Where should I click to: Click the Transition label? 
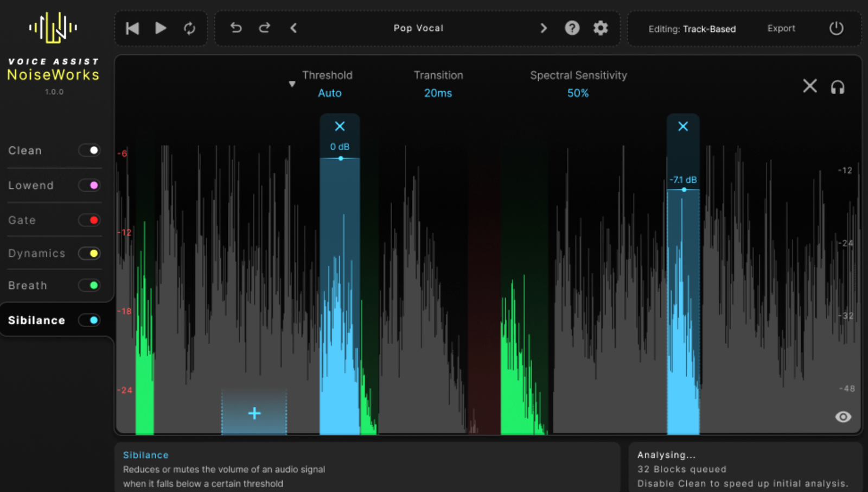click(438, 75)
